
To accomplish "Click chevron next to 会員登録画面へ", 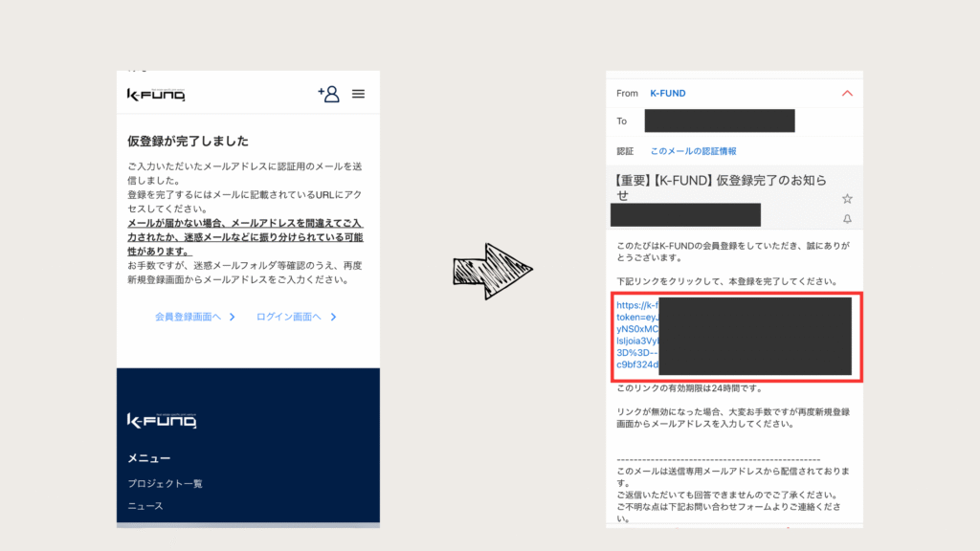I will pyautogui.click(x=232, y=317).
